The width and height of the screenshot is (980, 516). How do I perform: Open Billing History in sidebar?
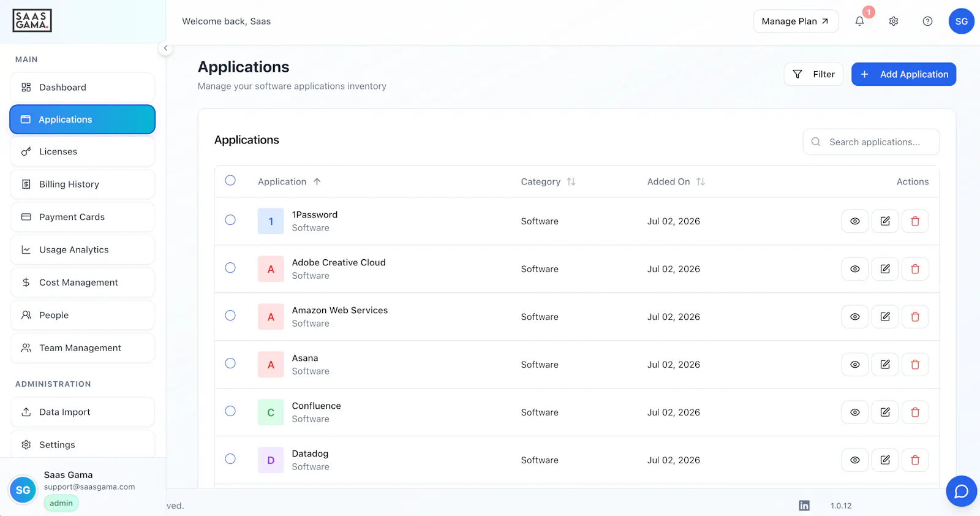point(82,184)
